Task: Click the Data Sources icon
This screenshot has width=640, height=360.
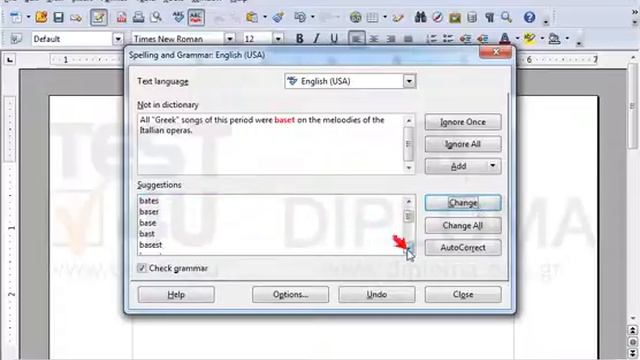Action: (472, 17)
